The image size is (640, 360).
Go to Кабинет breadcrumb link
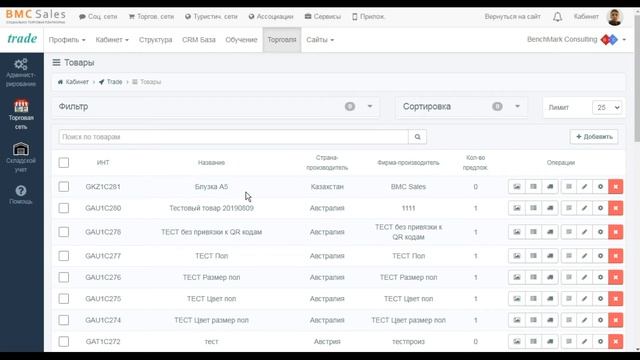[73, 82]
